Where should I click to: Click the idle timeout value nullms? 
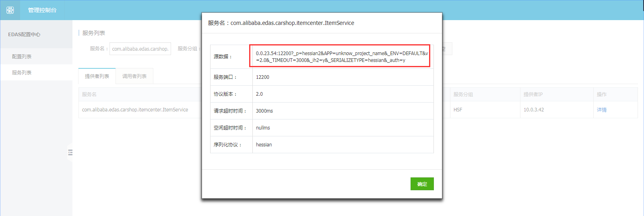click(x=263, y=128)
